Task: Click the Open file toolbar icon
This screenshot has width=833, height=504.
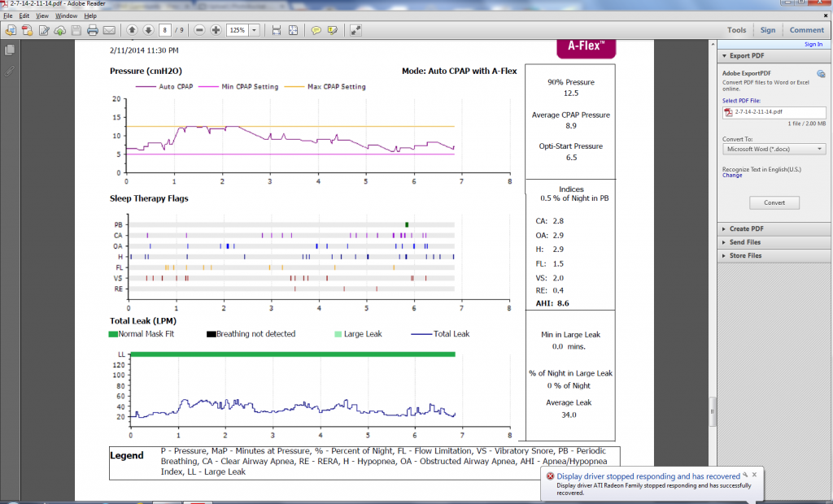Action: click(11, 30)
